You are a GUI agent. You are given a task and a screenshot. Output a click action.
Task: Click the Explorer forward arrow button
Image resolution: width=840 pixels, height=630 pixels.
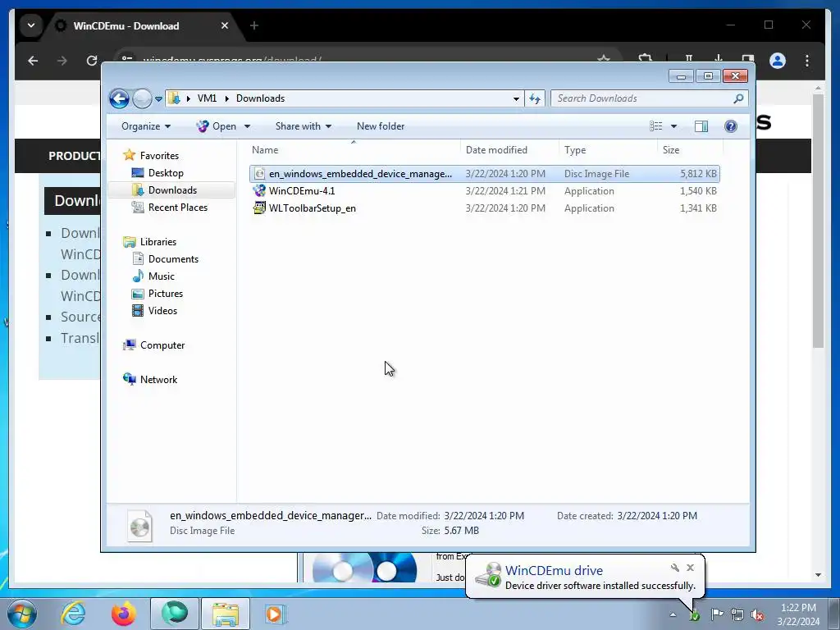click(x=142, y=98)
